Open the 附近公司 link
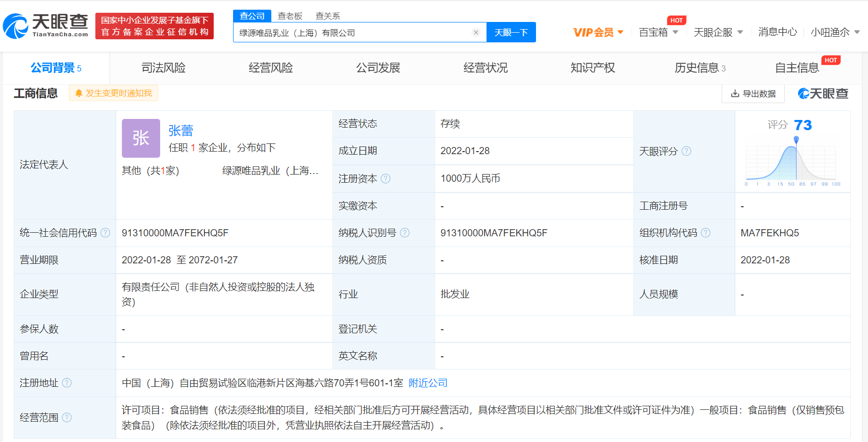868x442 pixels. [428, 383]
